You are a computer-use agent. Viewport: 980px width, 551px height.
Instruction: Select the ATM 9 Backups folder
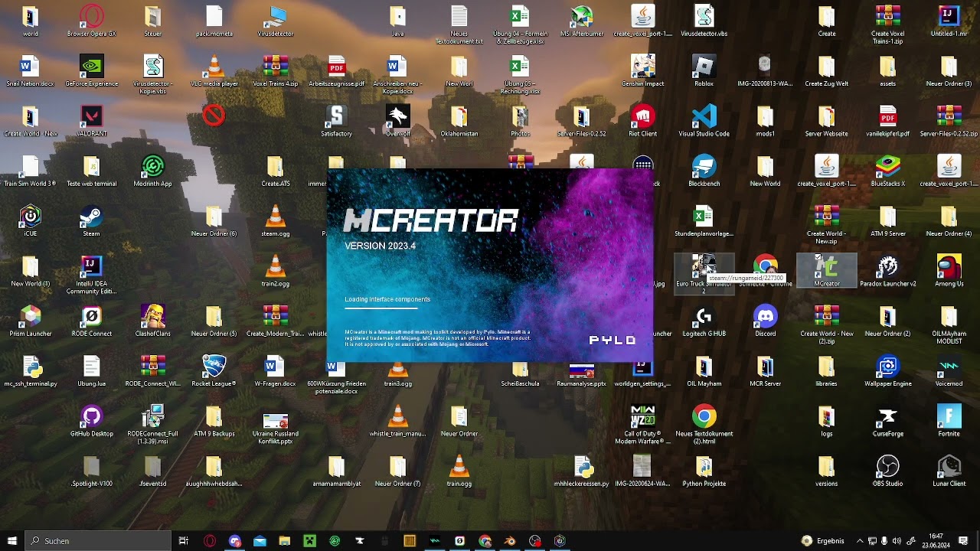pos(214,421)
